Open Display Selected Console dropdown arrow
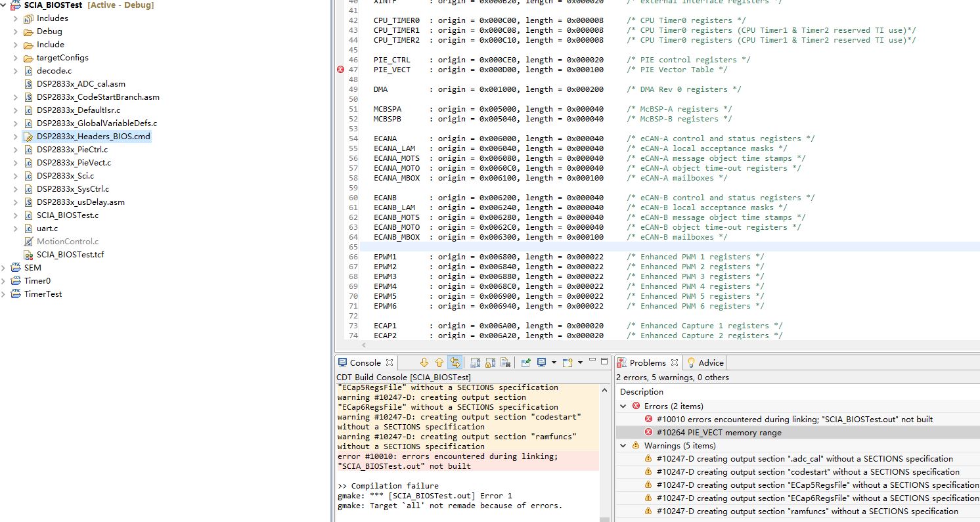The image size is (980, 522). pyautogui.click(x=554, y=362)
